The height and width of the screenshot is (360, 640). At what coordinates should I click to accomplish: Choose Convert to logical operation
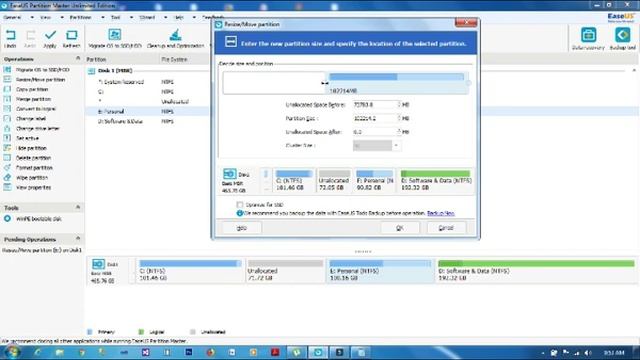[36, 109]
